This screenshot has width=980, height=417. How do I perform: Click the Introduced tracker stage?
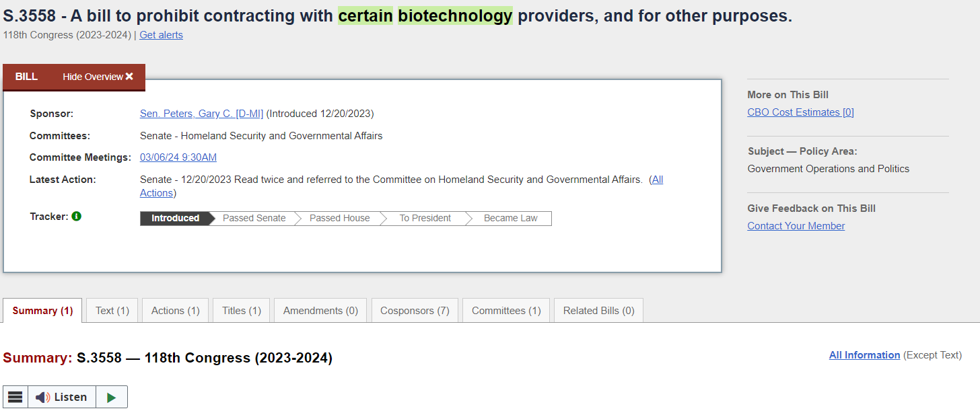point(175,219)
